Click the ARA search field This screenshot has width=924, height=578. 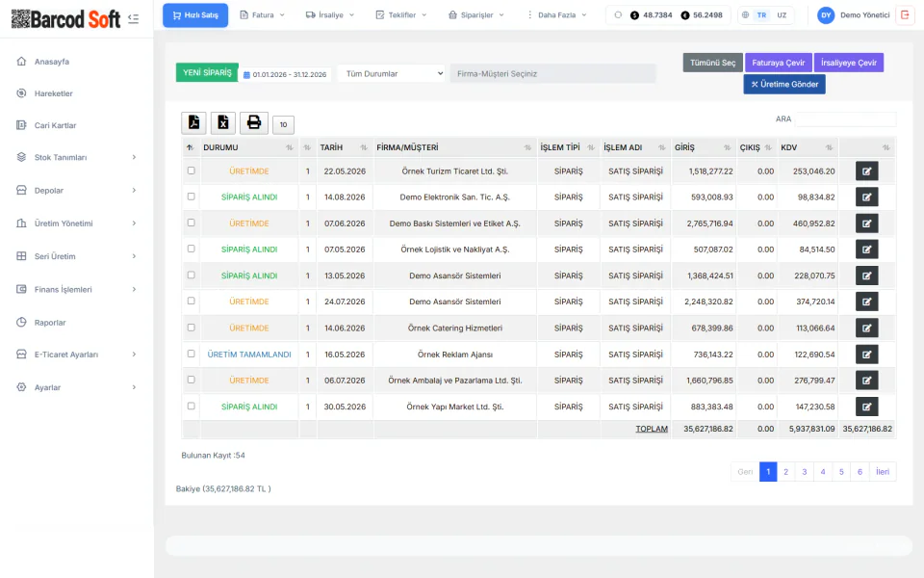pos(846,119)
